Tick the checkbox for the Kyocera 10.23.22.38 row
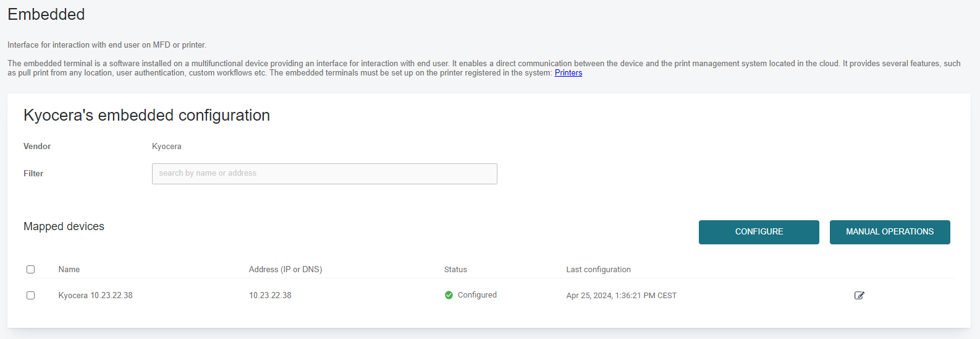 [x=30, y=295]
